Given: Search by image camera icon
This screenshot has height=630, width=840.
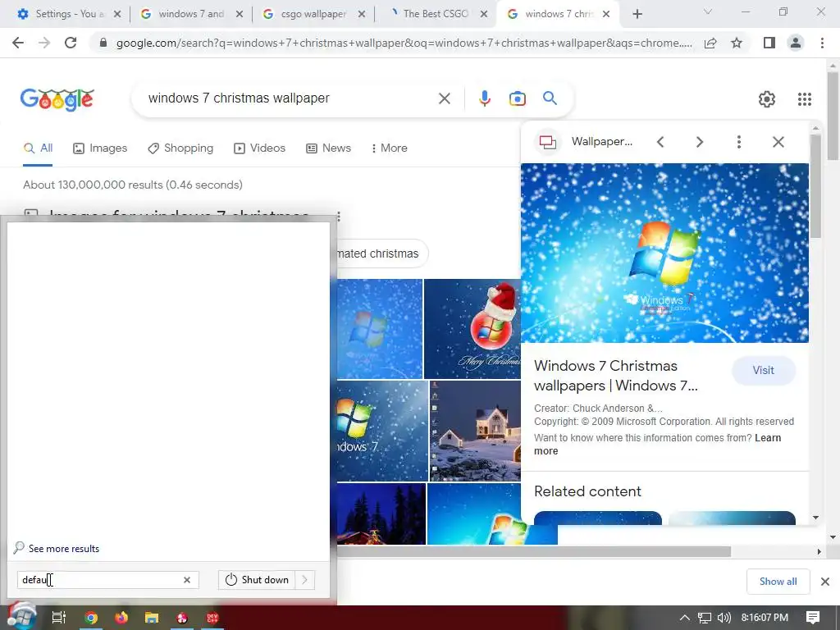Looking at the screenshot, I should pyautogui.click(x=517, y=98).
